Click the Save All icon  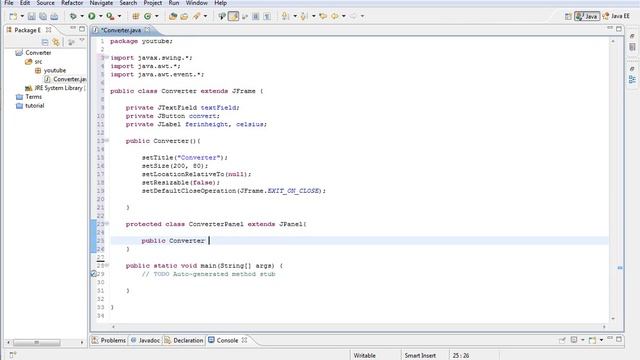[x=43, y=16]
